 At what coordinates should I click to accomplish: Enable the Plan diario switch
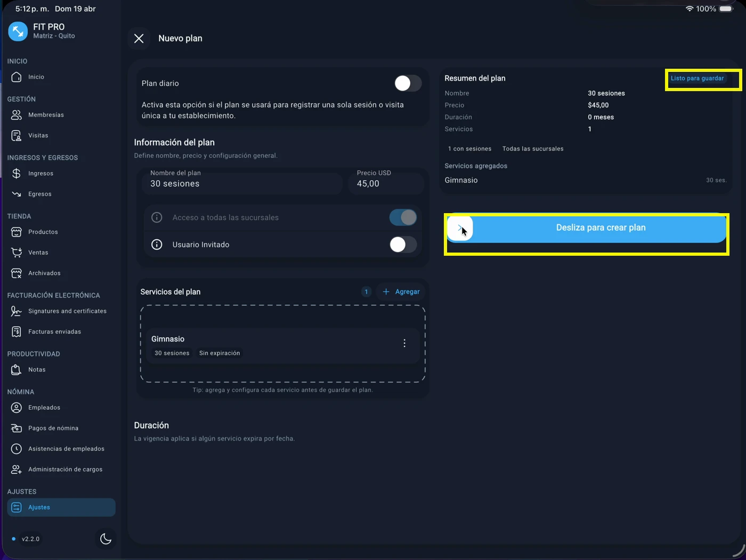pyautogui.click(x=408, y=83)
